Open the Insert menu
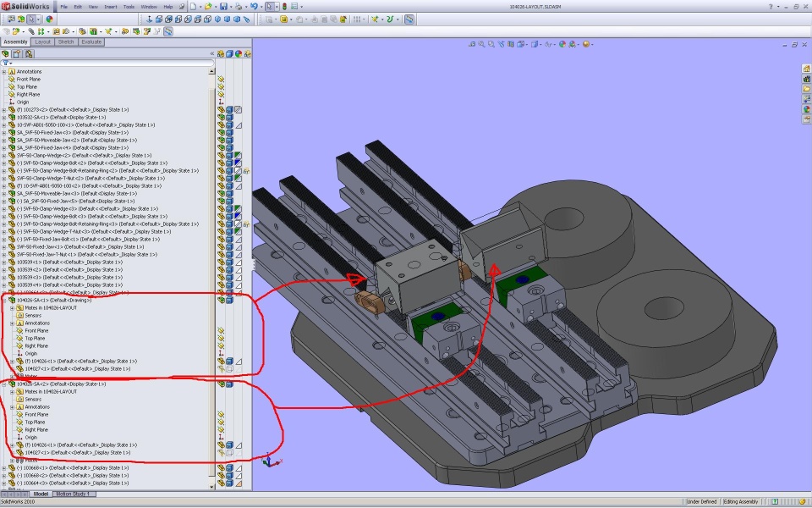Screen dimensions: 812x508 [111, 6]
